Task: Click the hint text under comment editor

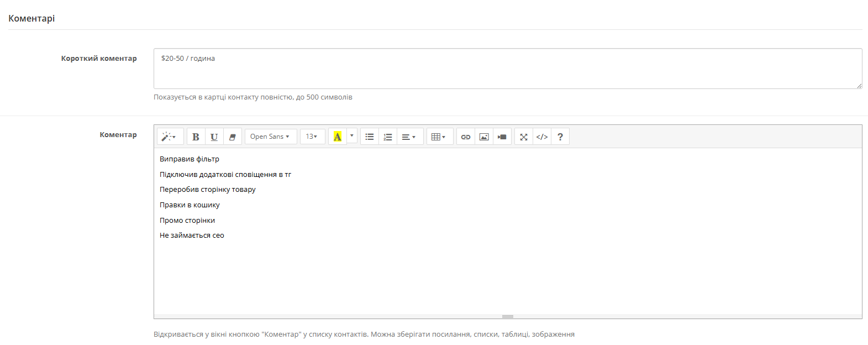Action: coord(364,334)
